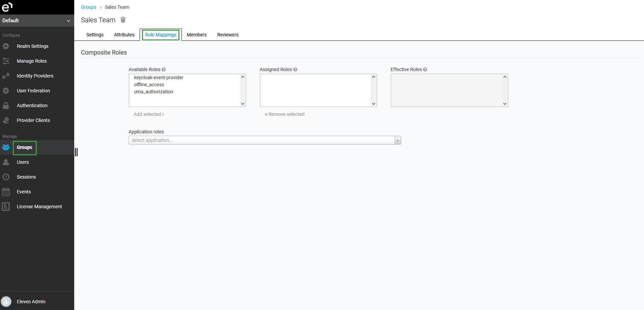The height and width of the screenshot is (310, 644).
Task: Switch to the Members tab
Action: 197,35
